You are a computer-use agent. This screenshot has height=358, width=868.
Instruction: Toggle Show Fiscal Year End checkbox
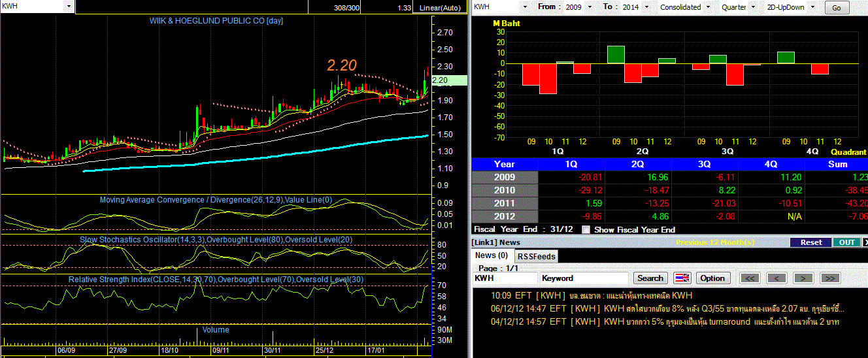[586, 229]
